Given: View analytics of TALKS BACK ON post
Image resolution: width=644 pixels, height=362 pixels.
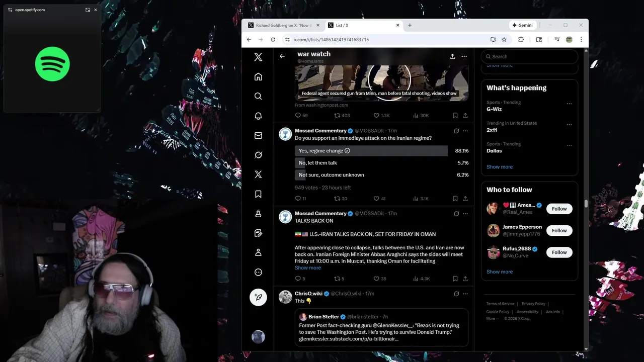Looking at the screenshot, I should 422,279.
